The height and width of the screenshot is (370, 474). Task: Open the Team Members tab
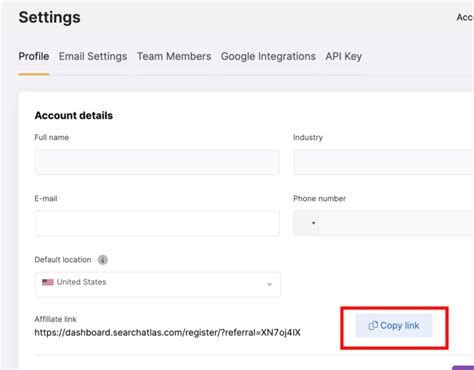click(x=174, y=56)
